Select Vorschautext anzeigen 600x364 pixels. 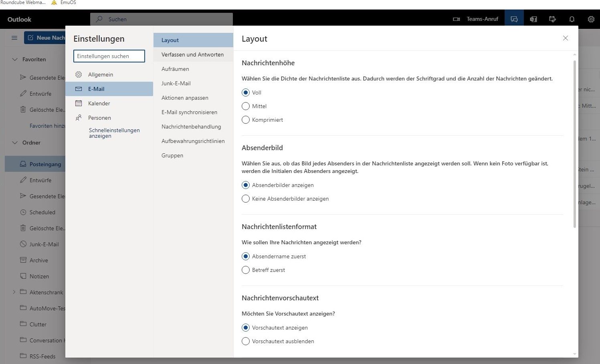pyautogui.click(x=246, y=328)
